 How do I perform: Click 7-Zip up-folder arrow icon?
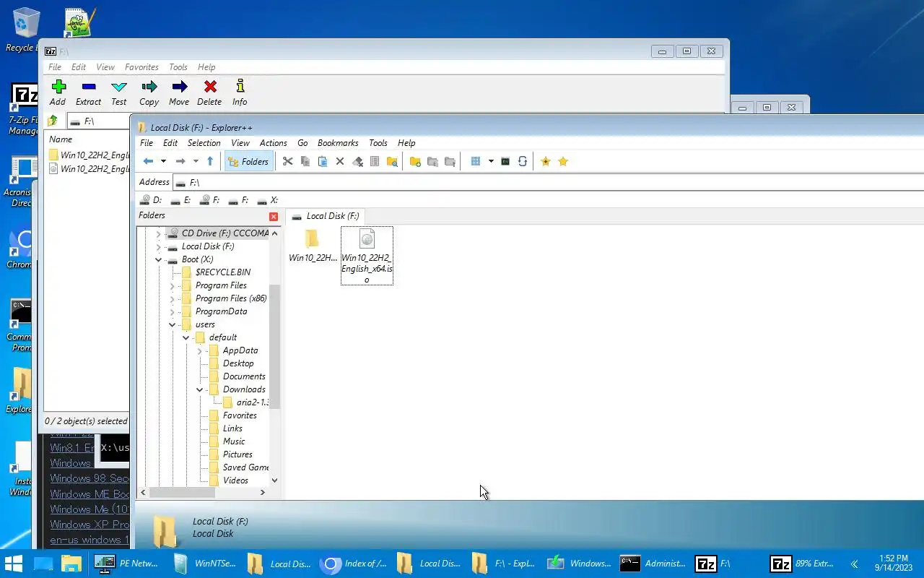pos(53,121)
